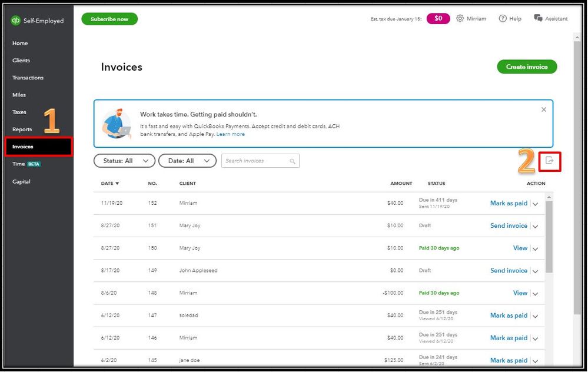Expand action arrow for invoice 152
This screenshot has width=588, height=372.
(x=536, y=204)
